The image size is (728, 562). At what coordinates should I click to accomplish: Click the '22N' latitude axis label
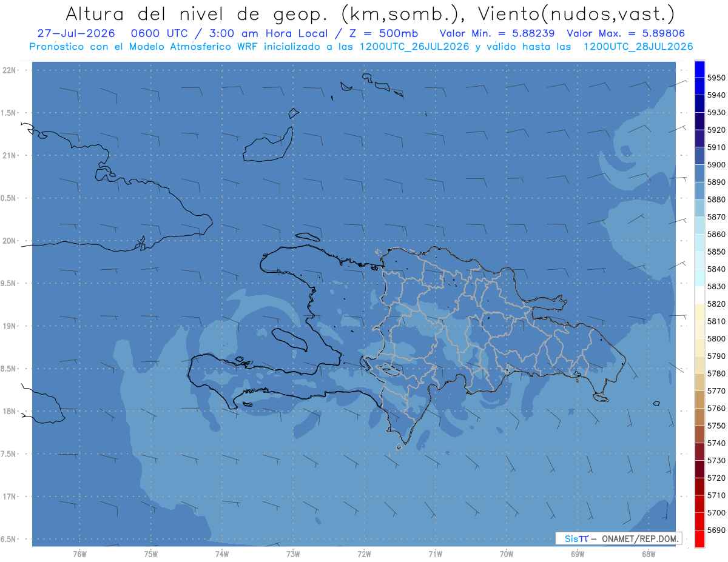pyautogui.click(x=9, y=70)
